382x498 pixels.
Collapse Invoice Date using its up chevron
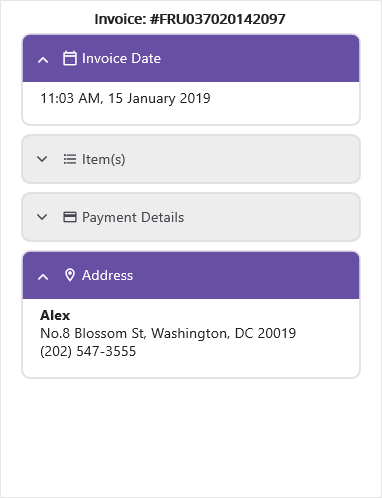point(43,60)
